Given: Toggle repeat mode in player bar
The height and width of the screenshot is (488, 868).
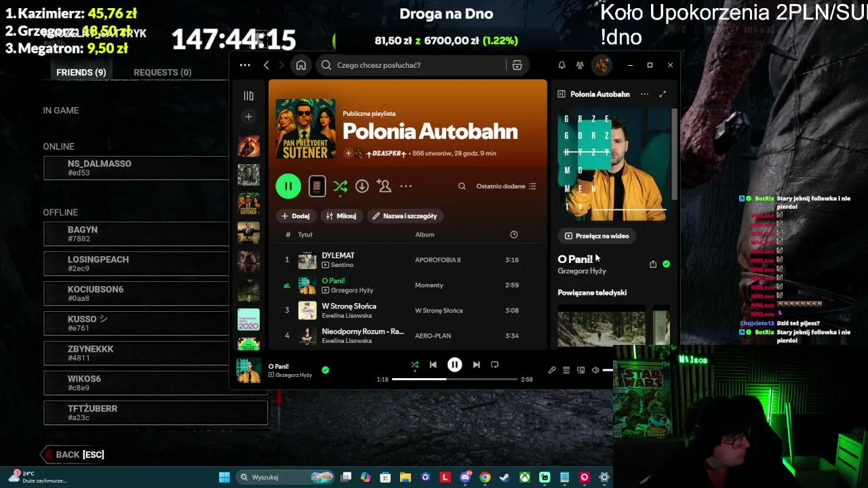Looking at the screenshot, I should (494, 365).
